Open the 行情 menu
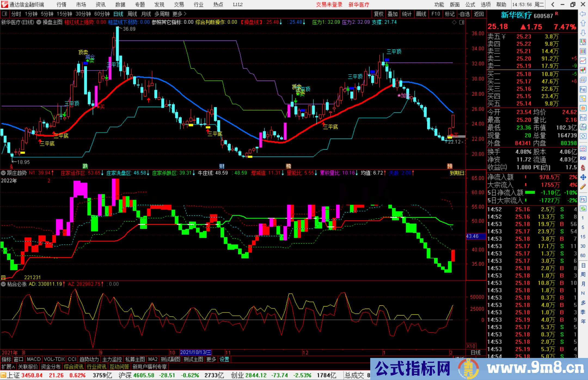The height and width of the screenshot is (380, 588). 61,5
